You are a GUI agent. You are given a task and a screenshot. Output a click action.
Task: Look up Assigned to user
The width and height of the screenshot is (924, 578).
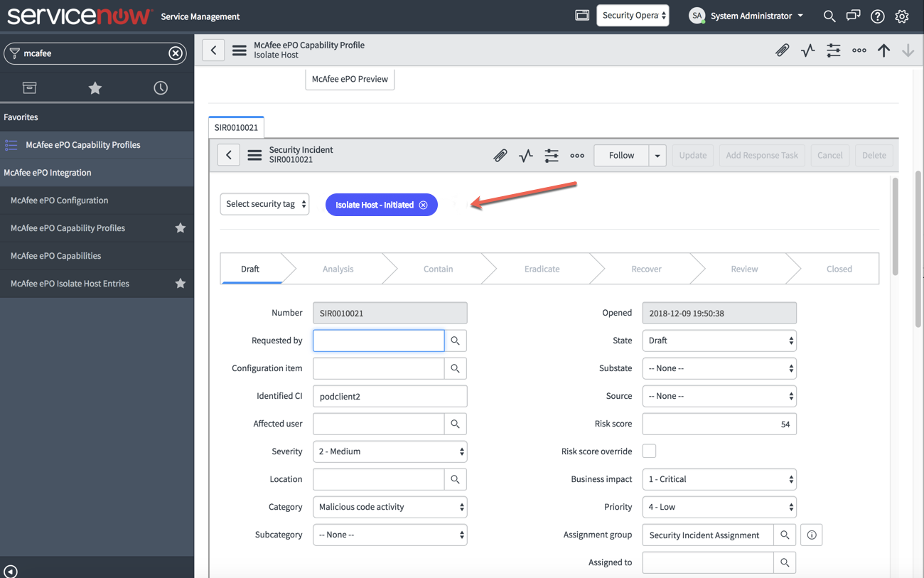coord(785,562)
